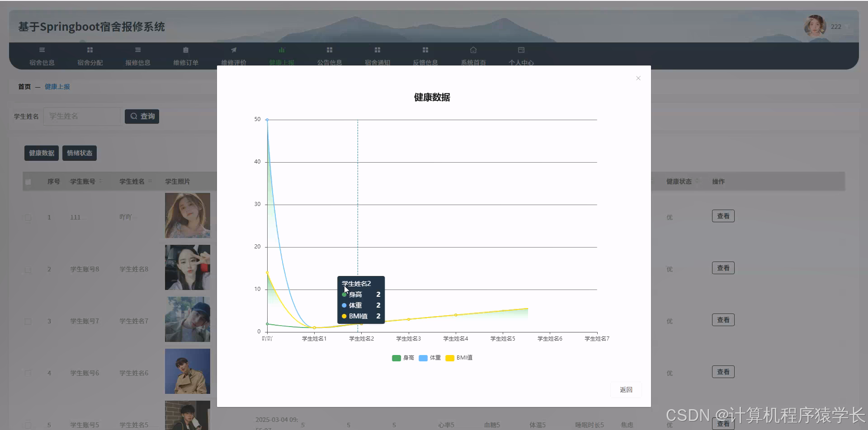This screenshot has height=430, width=868.
Task: Select checkbox for 学生姓名8 row
Action: (28, 269)
